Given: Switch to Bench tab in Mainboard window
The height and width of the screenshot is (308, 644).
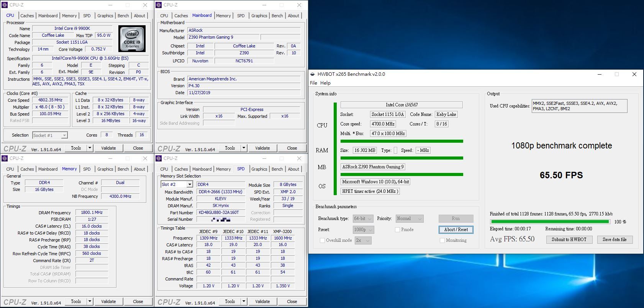Looking at the screenshot, I should click(x=277, y=16).
